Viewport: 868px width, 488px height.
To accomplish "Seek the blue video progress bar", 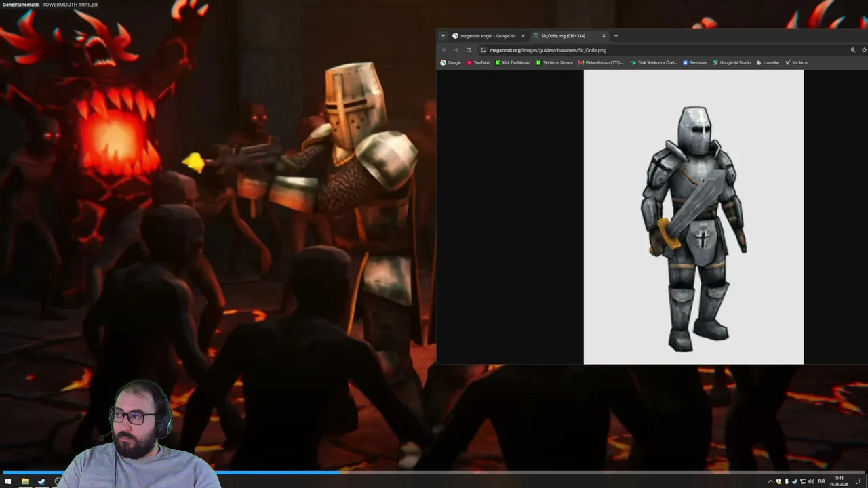I will [434, 472].
